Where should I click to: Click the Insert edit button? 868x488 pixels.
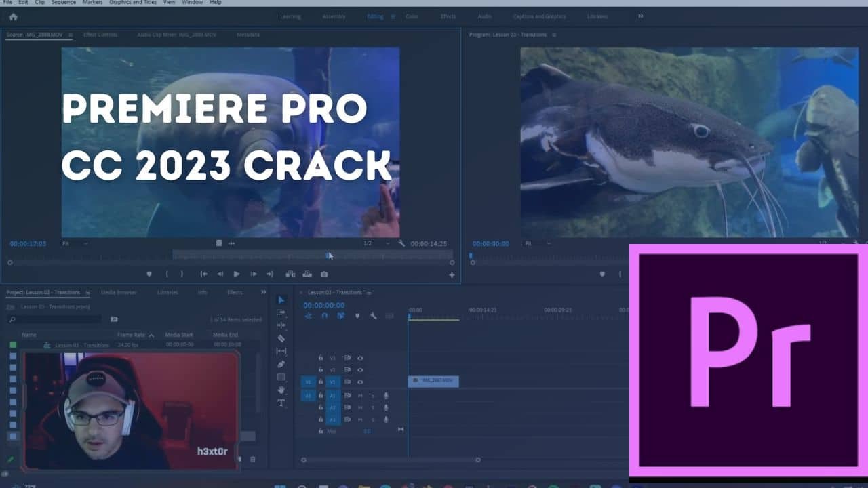coord(290,274)
